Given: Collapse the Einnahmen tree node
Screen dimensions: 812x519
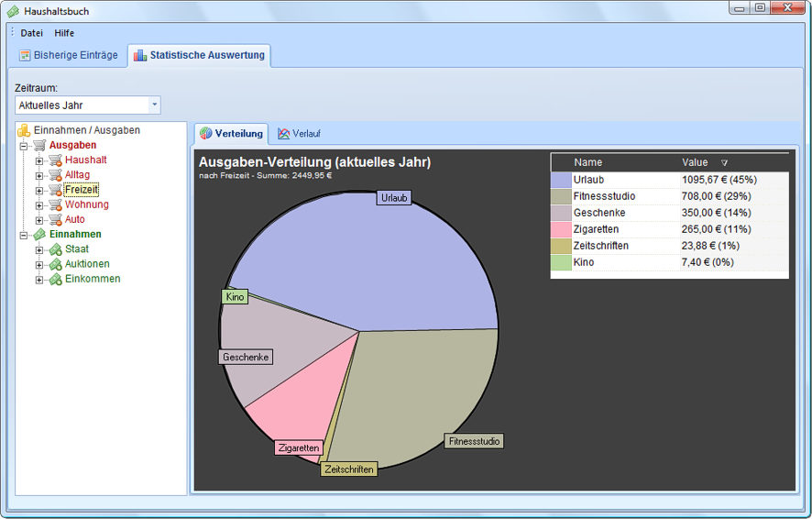Looking at the screenshot, I should [x=23, y=235].
